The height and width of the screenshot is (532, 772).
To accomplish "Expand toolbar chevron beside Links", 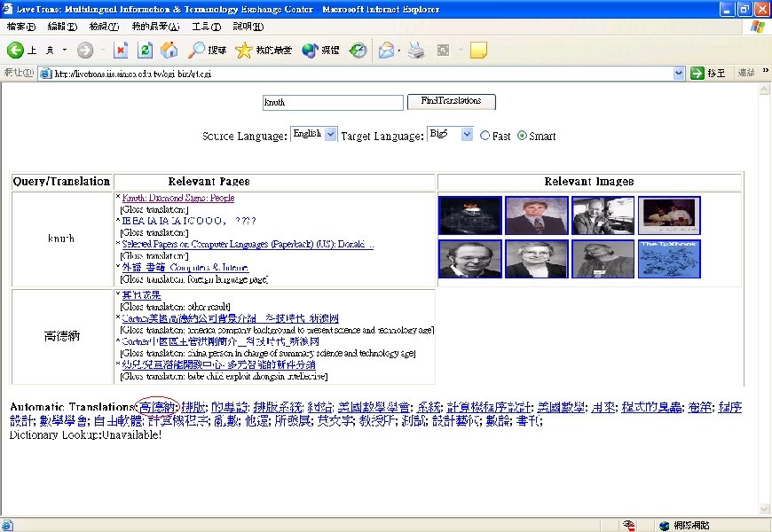I will [766, 71].
